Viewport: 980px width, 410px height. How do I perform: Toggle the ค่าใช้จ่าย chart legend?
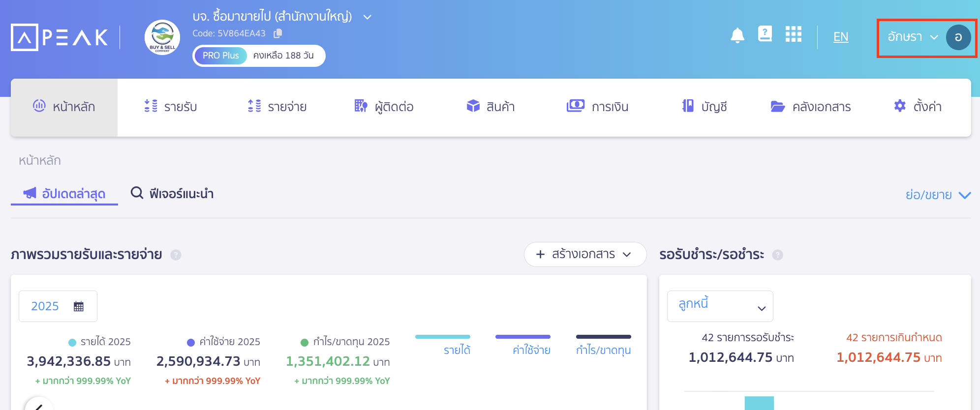(531, 350)
